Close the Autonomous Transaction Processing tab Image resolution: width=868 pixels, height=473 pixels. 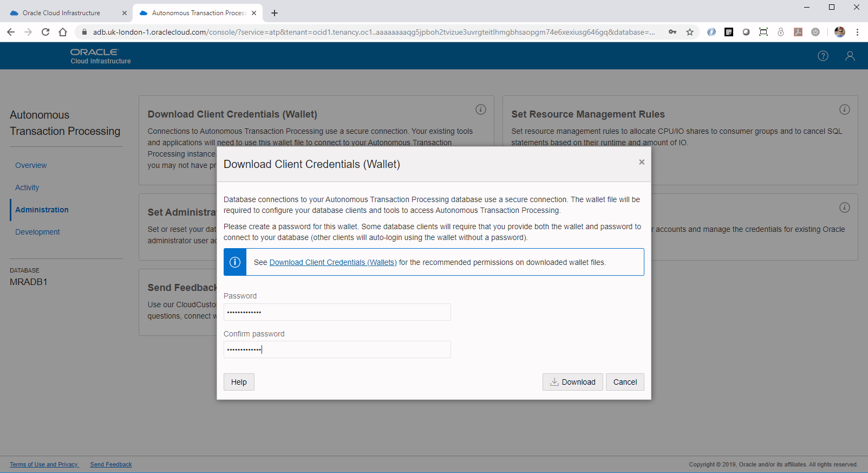(x=254, y=13)
